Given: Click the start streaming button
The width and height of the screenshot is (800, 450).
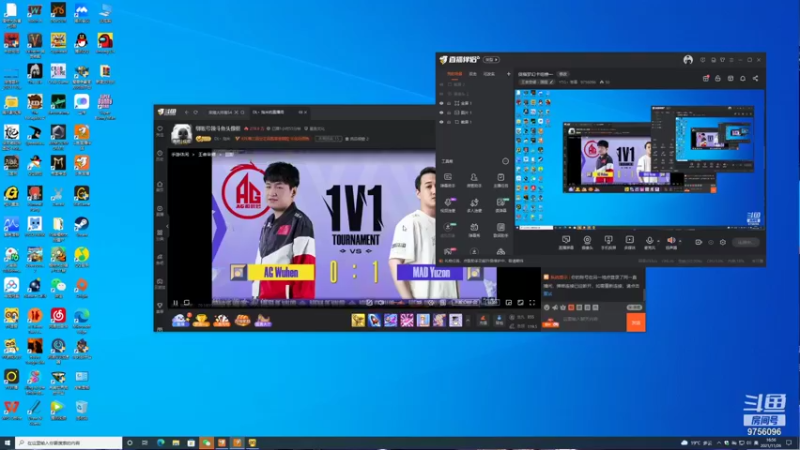Looking at the screenshot, I should pyautogui.click(x=745, y=242).
